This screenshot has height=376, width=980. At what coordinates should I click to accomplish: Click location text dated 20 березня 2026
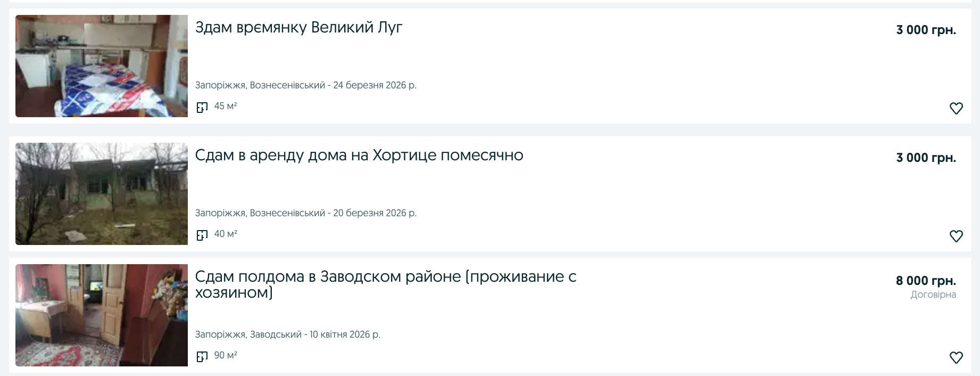pyautogui.click(x=305, y=213)
